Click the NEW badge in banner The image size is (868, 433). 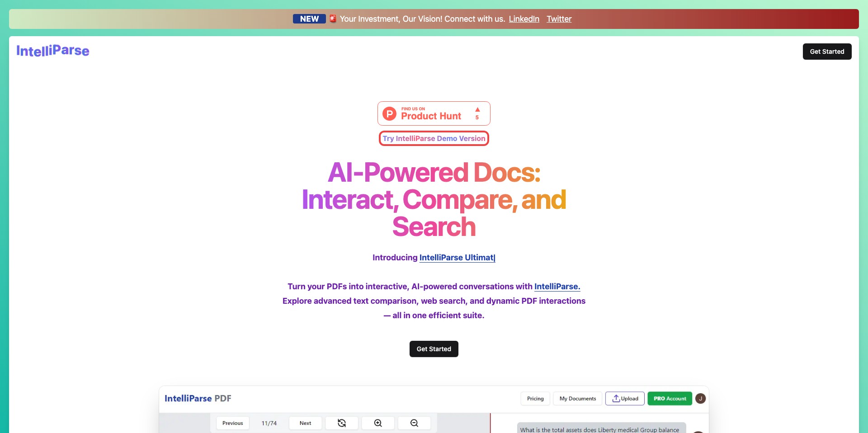(309, 19)
